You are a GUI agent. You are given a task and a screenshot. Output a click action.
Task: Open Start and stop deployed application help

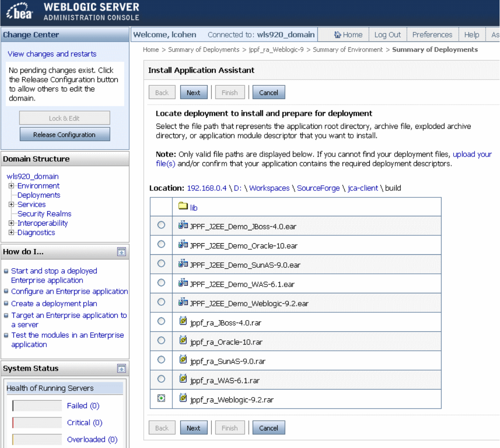[x=54, y=276]
